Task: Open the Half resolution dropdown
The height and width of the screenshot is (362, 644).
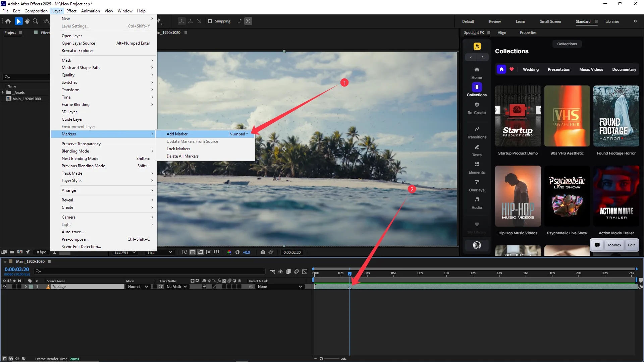Action: [160, 252]
